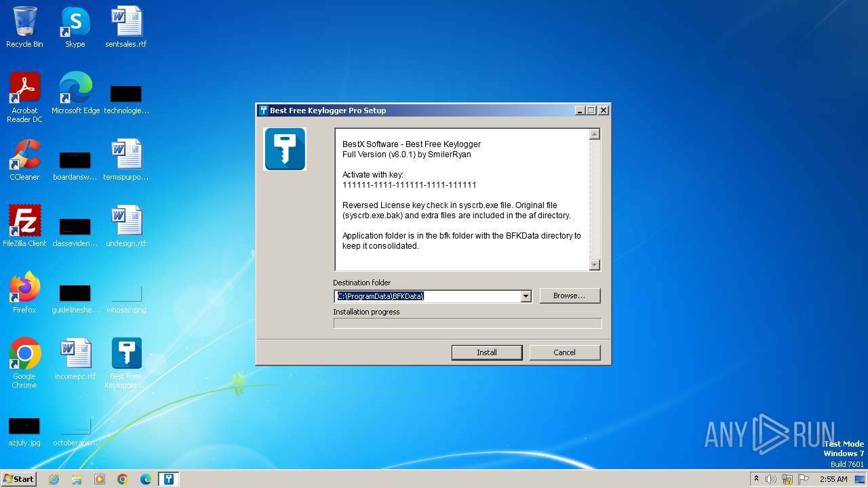Image resolution: width=868 pixels, height=488 pixels.
Task: Click the 2:55 AM clock
Action: tap(833, 479)
